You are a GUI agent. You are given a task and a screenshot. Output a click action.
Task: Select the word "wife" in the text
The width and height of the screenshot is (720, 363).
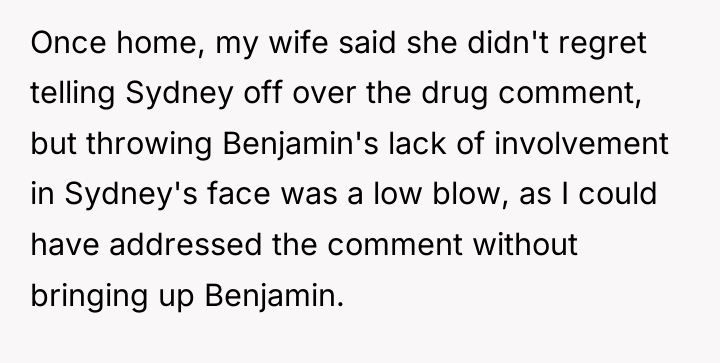tap(298, 42)
